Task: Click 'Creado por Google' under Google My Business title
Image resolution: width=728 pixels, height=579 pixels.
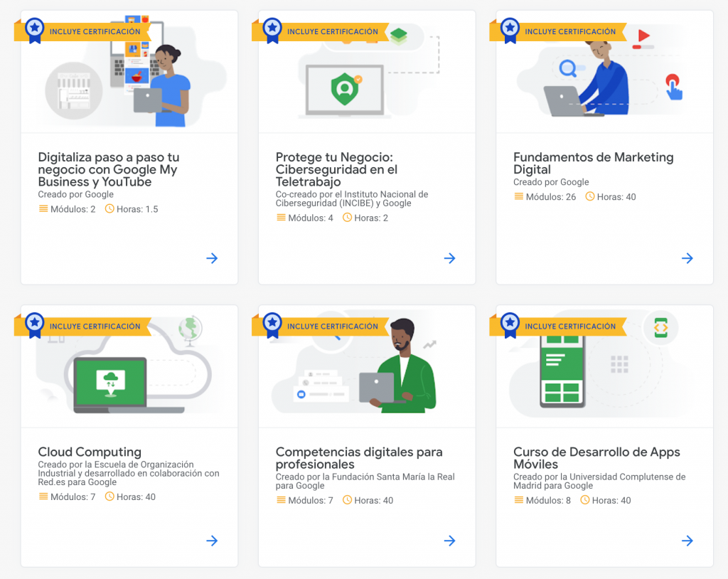Action: (75, 194)
